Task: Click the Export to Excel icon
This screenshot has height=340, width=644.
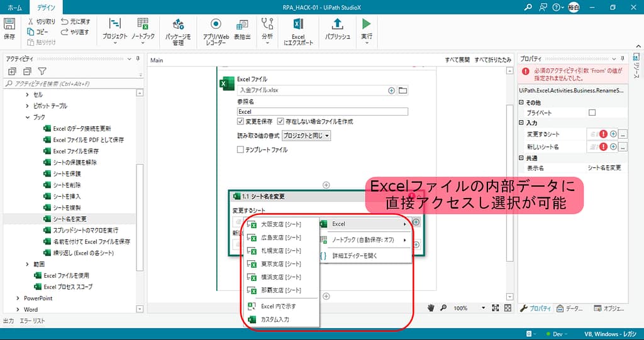Action: (298, 25)
